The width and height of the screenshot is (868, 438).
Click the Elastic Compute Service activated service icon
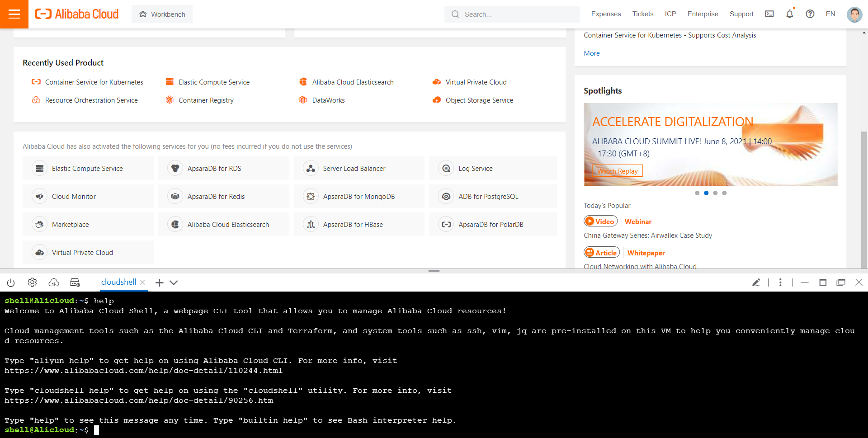(x=40, y=169)
